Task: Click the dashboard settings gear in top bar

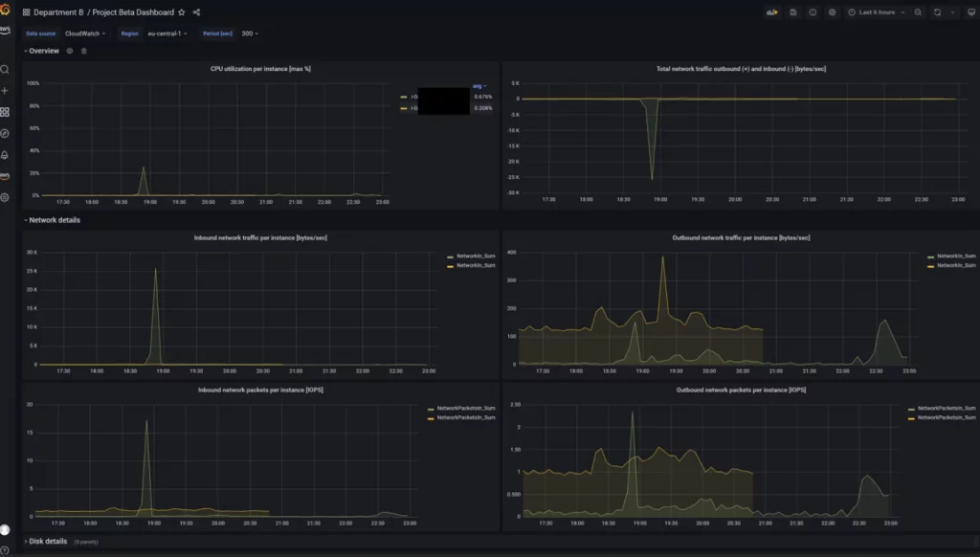Action: tap(833, 12)
